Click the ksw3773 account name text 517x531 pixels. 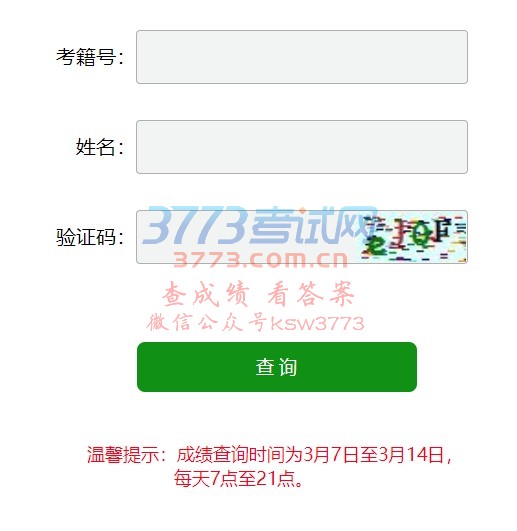[317, 323]
